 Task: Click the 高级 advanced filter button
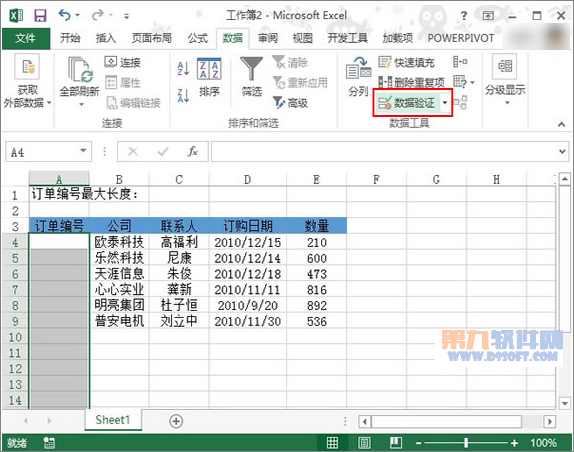291,103
